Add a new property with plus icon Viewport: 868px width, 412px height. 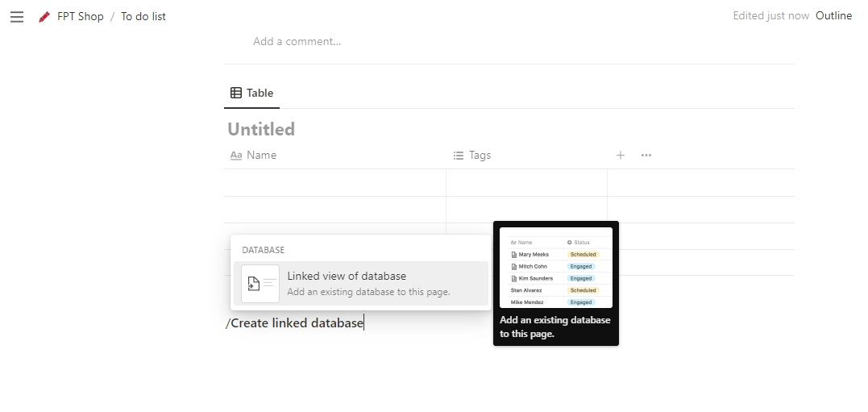pyautogui.click(x=621, y=155)
